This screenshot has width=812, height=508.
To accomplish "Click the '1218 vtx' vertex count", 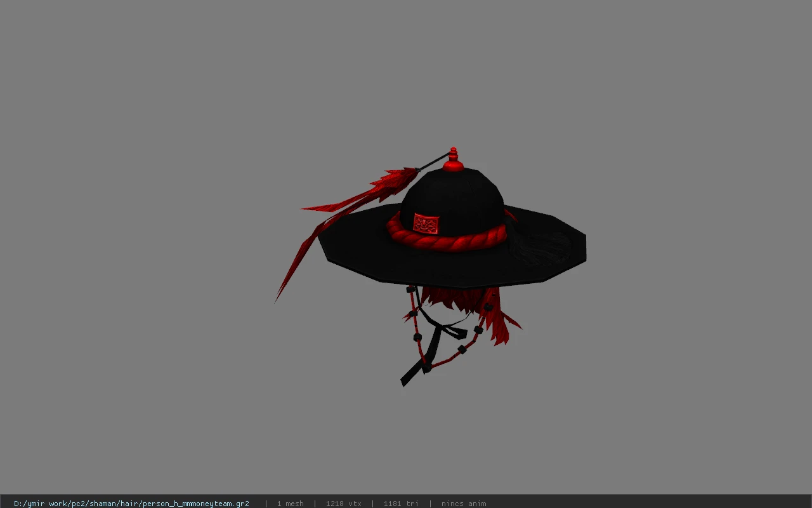I will pyautogui.click(x=343, y=504).
